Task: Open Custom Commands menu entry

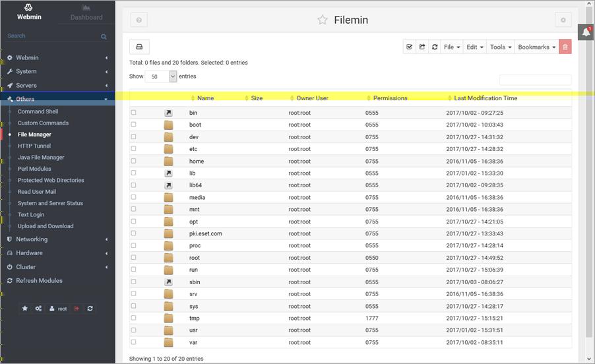Action: [x=43, y=123]
